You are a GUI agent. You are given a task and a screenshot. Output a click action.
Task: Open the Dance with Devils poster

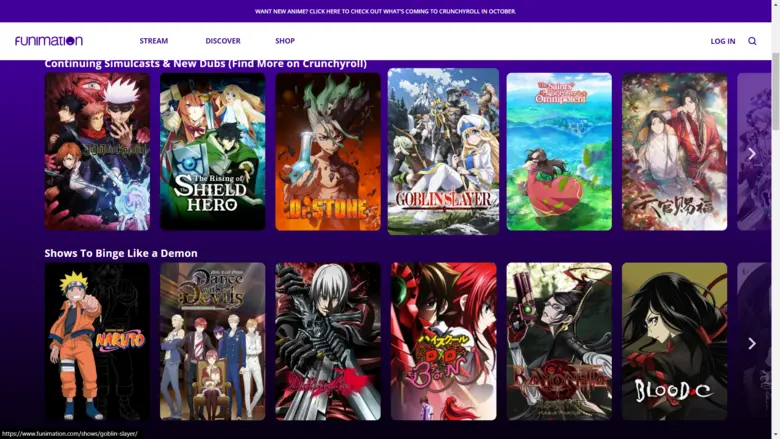point(212,342)
